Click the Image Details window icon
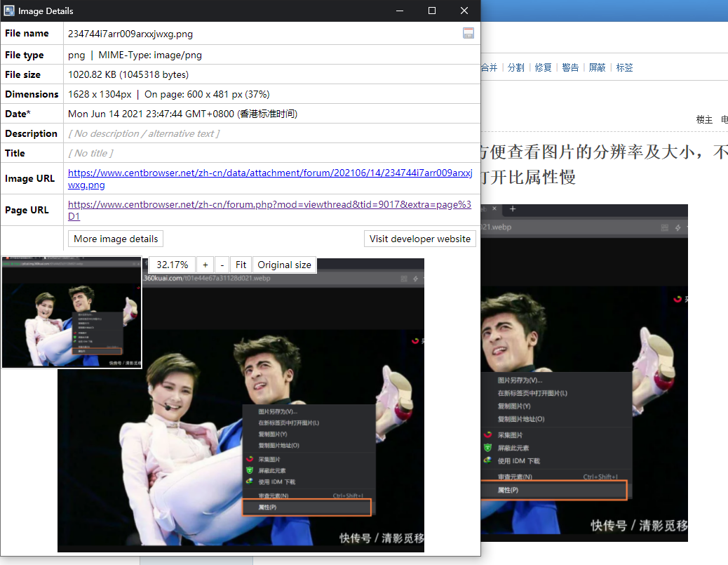This screenshot has width=728, height=565. [x=9, y=11]
